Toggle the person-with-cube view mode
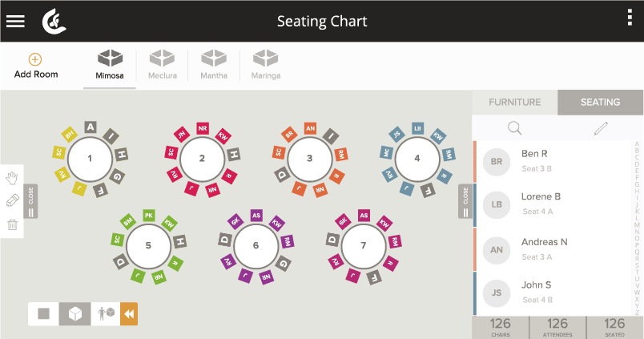The width and height of the screenshot is (644, 339). 106,314
